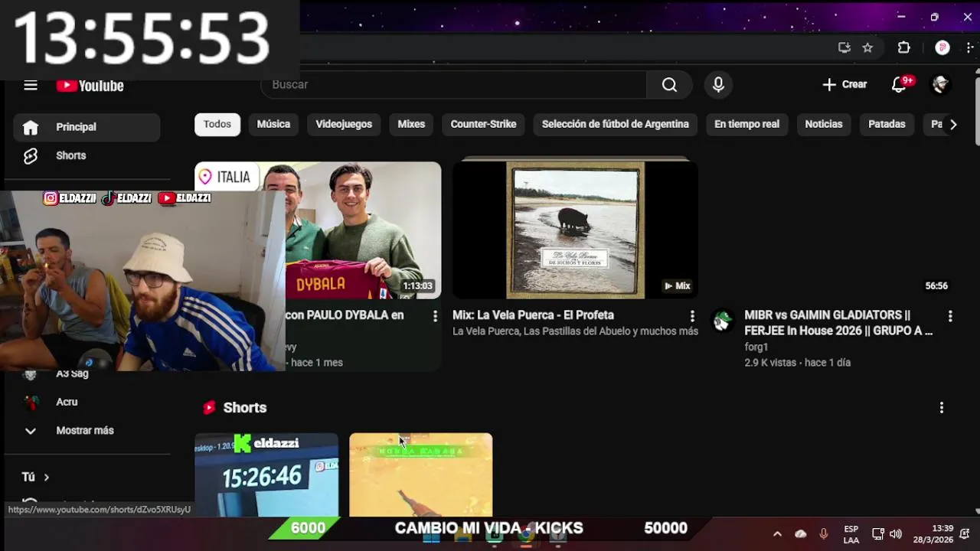Go to Principal home in sidebar

[87, 127]
